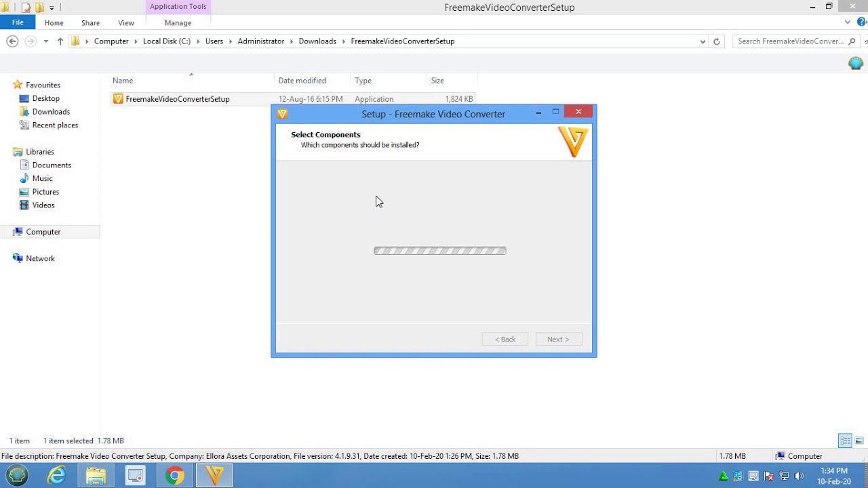This screenshot has width=868, height=488.
Task: Open Downloads in the navigation pane
Action: (51, 112)
